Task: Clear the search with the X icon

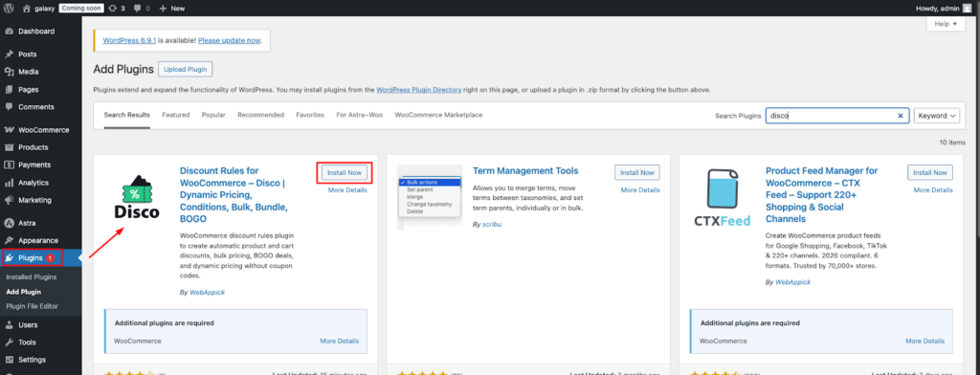Action: tap(900, 116)
